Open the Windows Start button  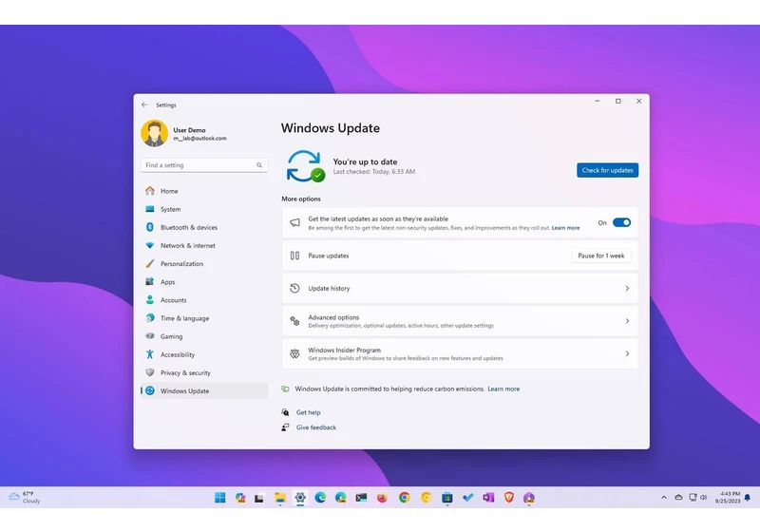(220, 498)
